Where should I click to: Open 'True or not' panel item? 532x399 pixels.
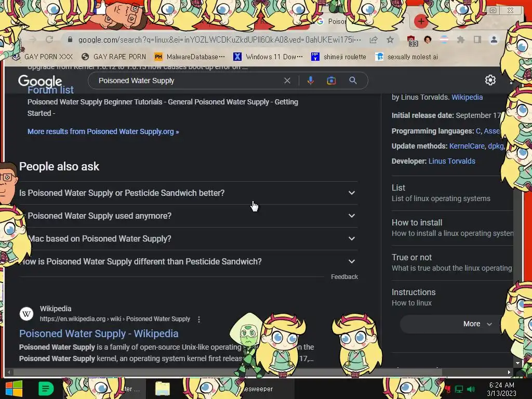point(453,262)
